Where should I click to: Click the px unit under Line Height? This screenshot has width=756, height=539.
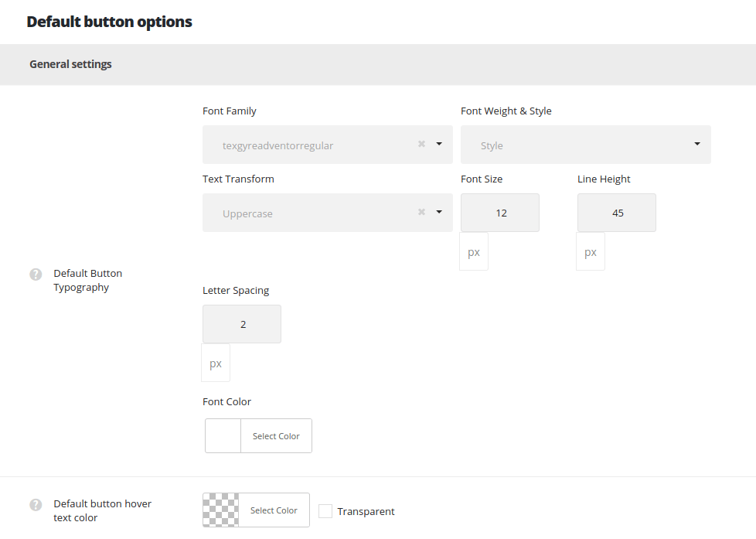point(591,253)
